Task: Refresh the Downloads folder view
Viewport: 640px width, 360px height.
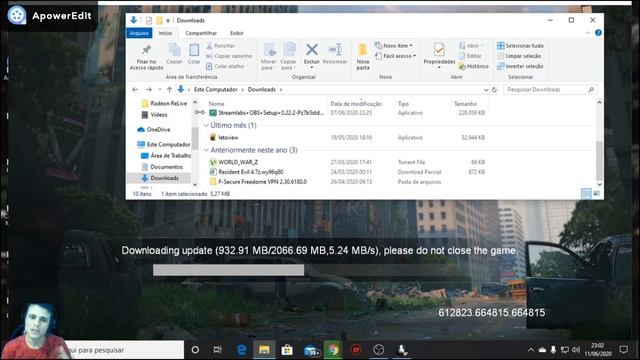Action: pyautogui.click(x=494, y=89)
